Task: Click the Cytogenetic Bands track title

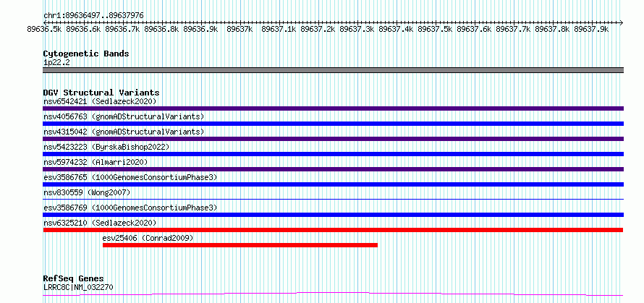Action: click(86, 54)
